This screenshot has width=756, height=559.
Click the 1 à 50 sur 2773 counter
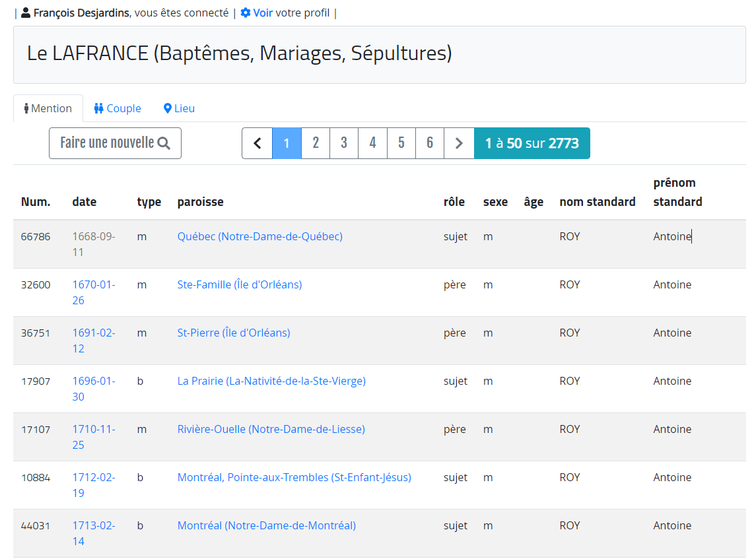pos(532,143)
